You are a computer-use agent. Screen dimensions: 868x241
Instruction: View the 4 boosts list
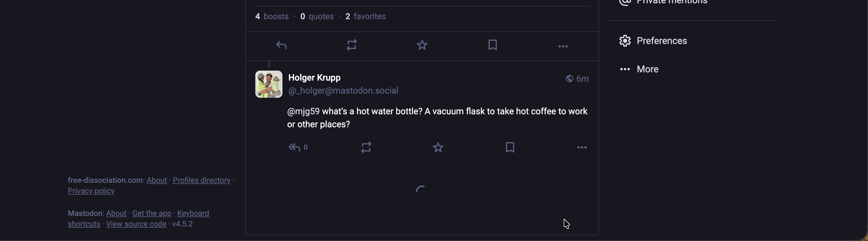tap(272, 17)
